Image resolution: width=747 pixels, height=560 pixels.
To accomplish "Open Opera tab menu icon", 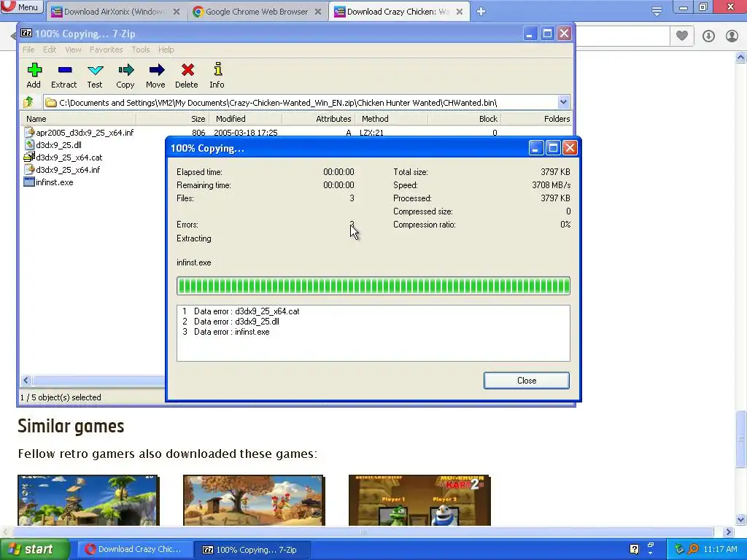I will click(x=657, y=11).
